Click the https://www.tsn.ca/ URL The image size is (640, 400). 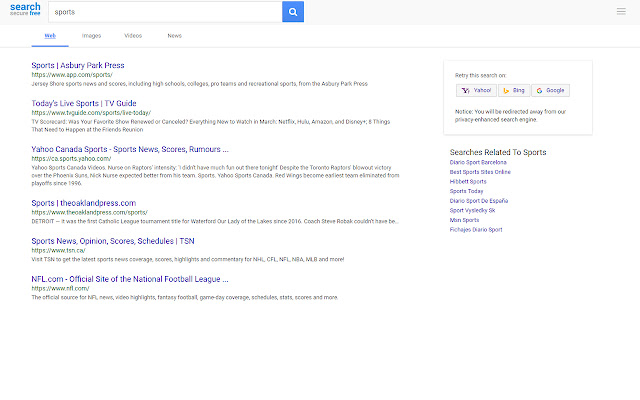pyautogui.click(x=58, y=251)
